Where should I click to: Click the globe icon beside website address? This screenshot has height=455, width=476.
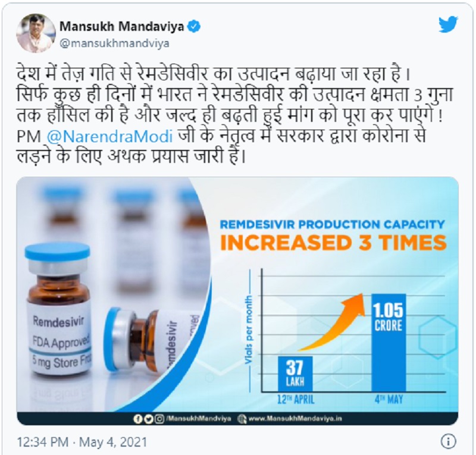[242, 419]
